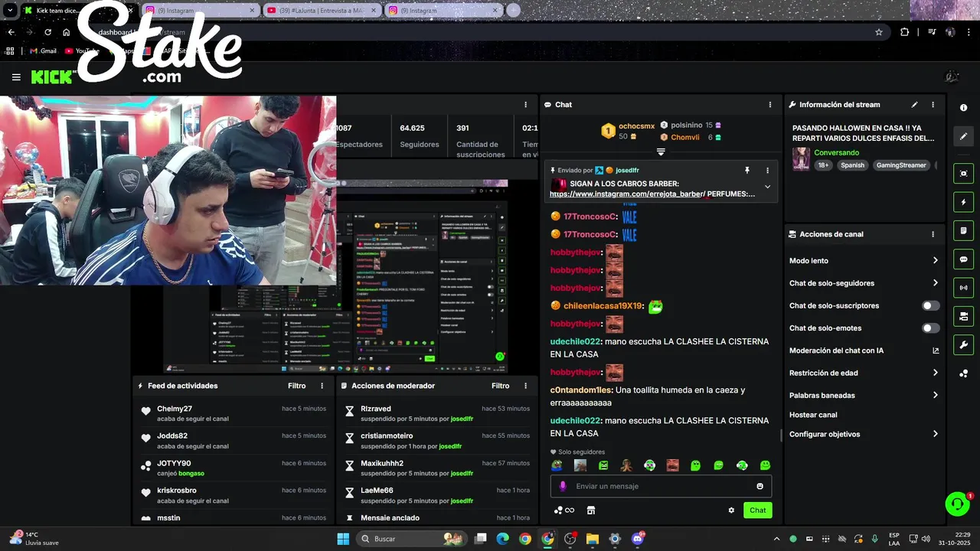Open the emoji picker in message box
This screenshot has width=980, height=551.
pyautogui.click(x=759, y=486)
